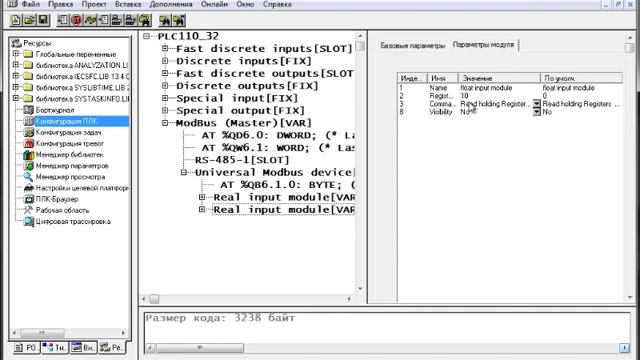Open the Read holding Registers dropdown arrow
This screenshot has width=640, height=360.
tap(536, 104)
